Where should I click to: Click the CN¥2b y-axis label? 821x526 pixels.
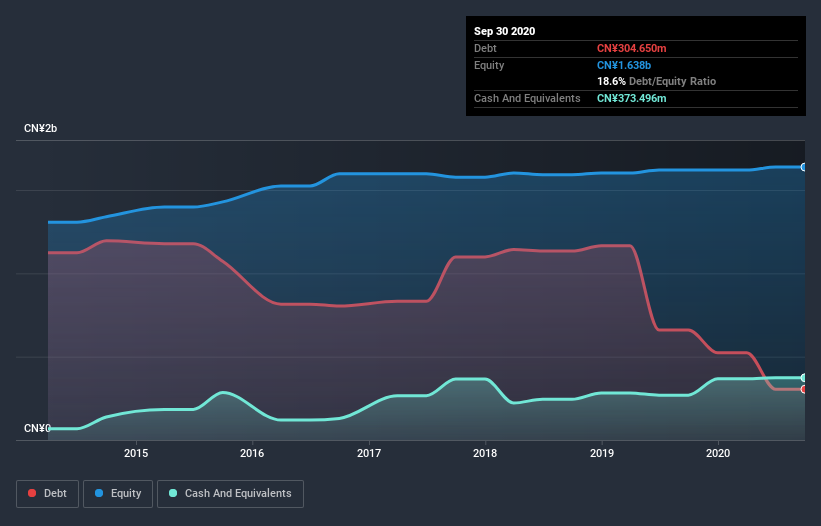[x=40, y=129]
